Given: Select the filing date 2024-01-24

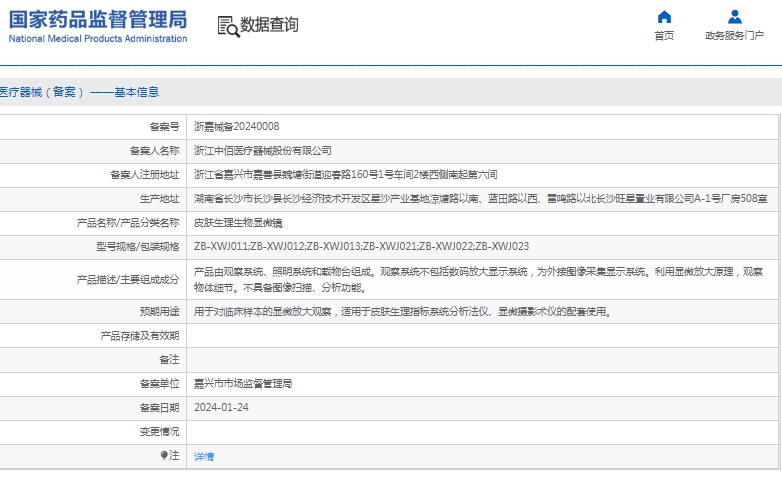Looking at the screenshot, I should pyautogui.click(x=221, y=408).
